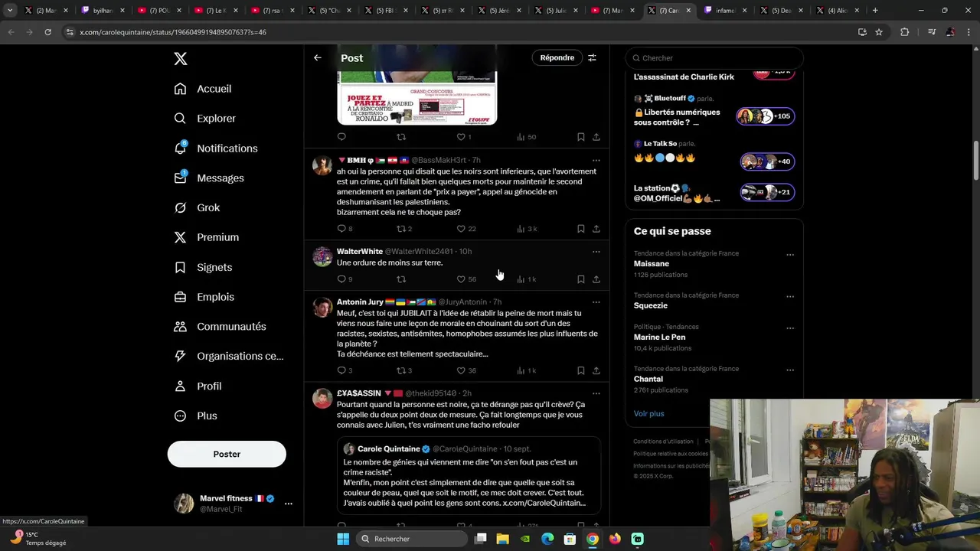Open Communautés page

pos(220,327)
